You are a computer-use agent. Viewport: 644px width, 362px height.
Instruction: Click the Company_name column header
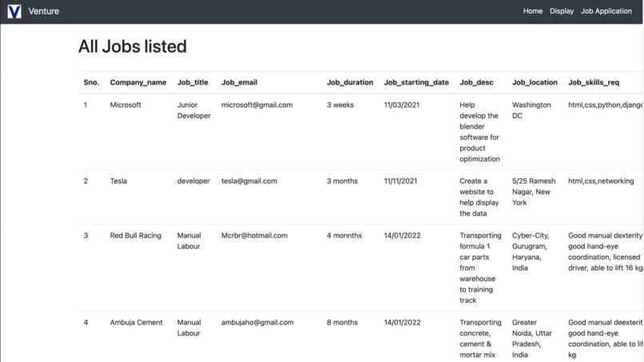(x=138, y=82)
